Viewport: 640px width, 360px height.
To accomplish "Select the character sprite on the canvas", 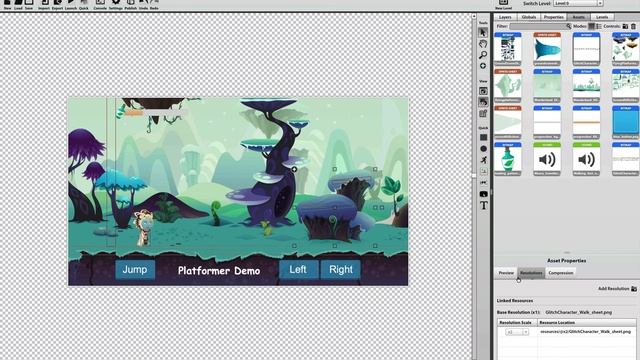I will pos(143,227).
